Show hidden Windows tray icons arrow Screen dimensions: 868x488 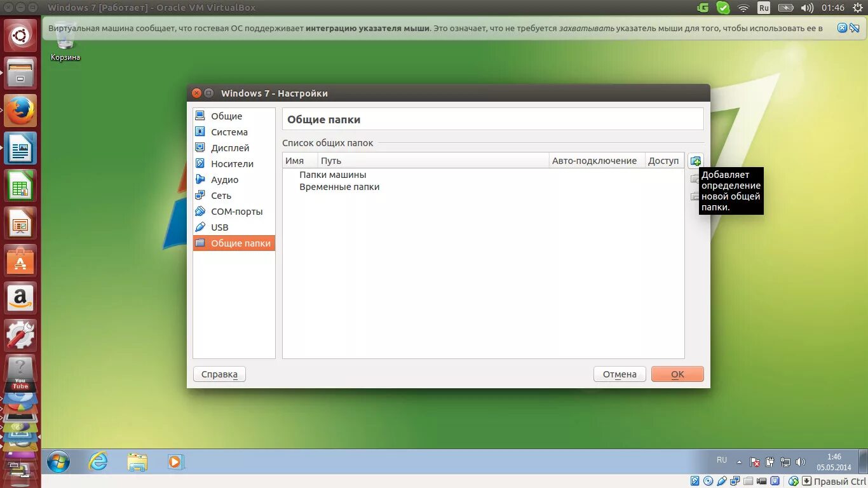[x=739, y=462]
